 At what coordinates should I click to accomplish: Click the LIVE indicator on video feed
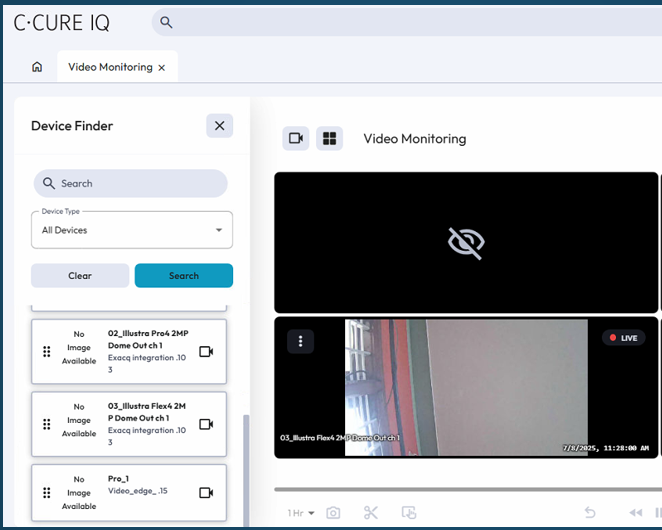[x=623, y=338]
